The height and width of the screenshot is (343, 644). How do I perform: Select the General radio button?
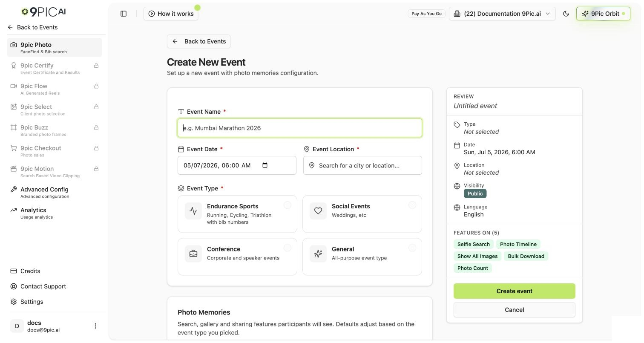click(412, 248)
